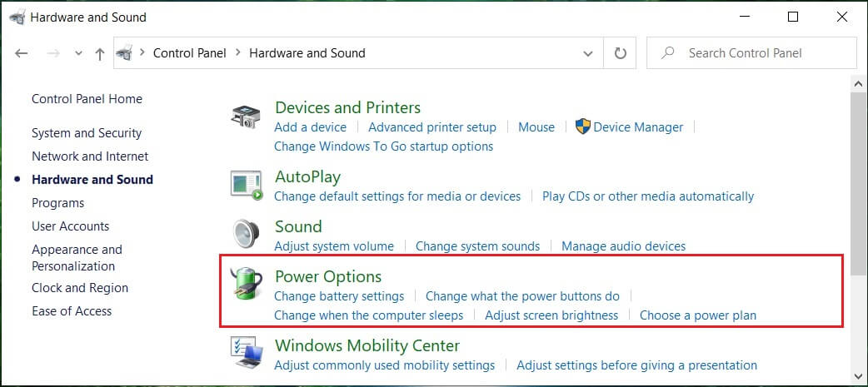Click the Windows Mobility Center icon

(246, 354)
